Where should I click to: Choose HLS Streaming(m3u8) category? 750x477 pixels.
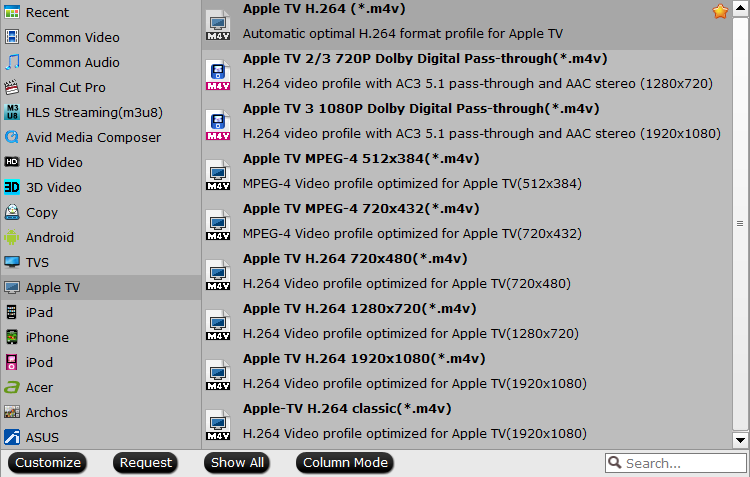point(100,112)
